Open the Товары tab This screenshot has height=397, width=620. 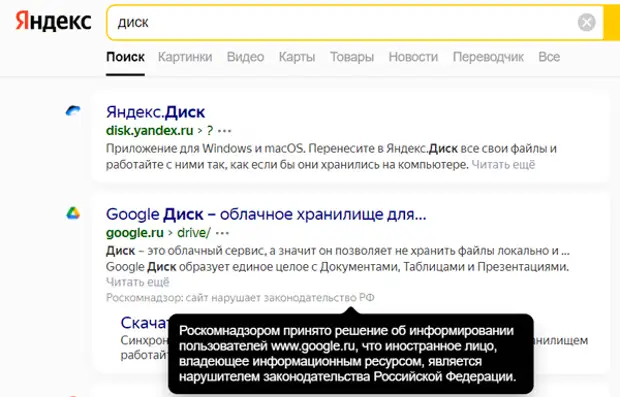pyautogui.click(x=352, y=57)
